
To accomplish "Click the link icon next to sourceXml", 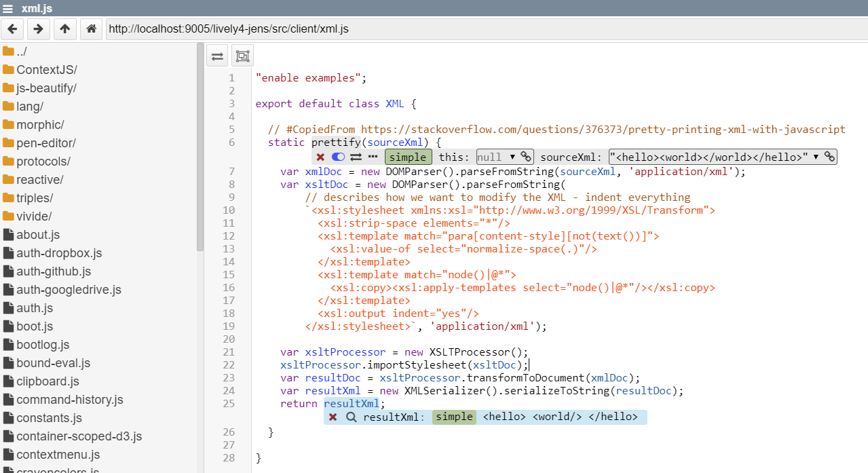I will click(829, 157).
